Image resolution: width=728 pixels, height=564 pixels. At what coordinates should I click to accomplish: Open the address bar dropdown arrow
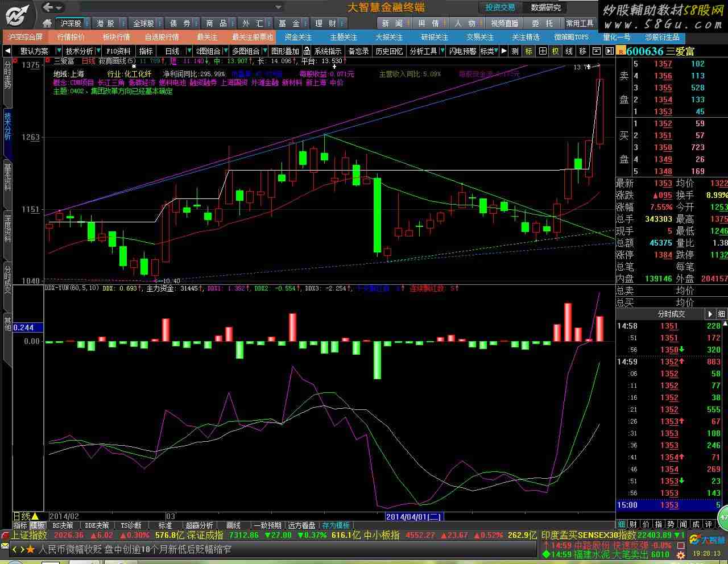point(278,7)
